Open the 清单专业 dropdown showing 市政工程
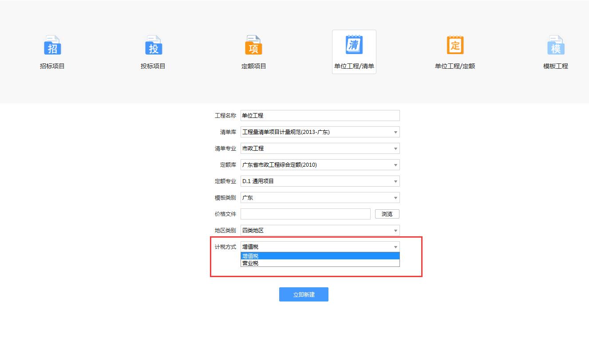Viewport: 589px width, 364px height. 320,148
